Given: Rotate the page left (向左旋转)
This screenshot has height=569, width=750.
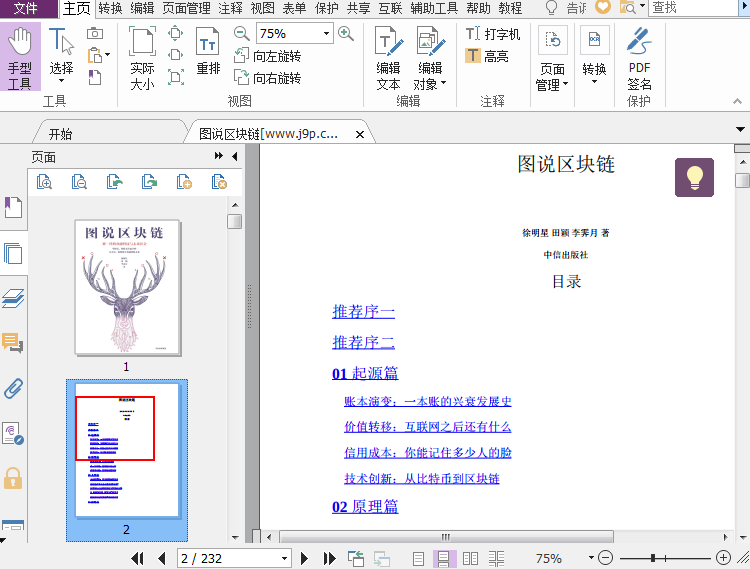Looking at the screenshot, I should 268,56.
